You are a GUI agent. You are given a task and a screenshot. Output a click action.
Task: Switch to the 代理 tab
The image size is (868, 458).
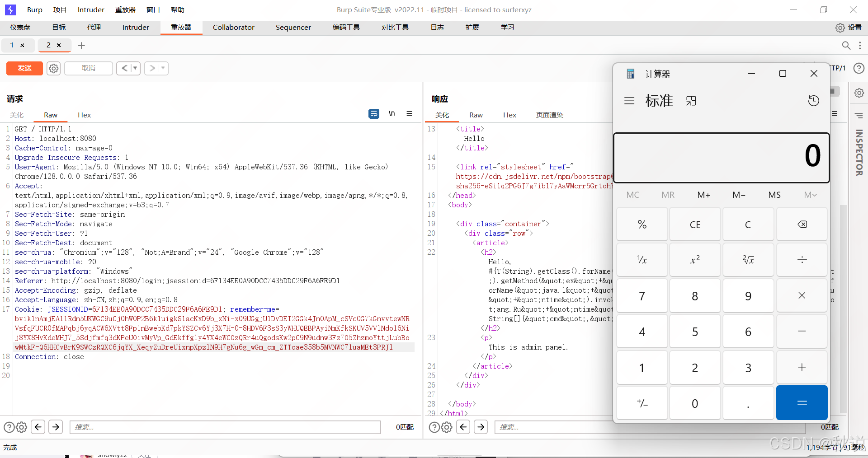click(x=94, y=28)
